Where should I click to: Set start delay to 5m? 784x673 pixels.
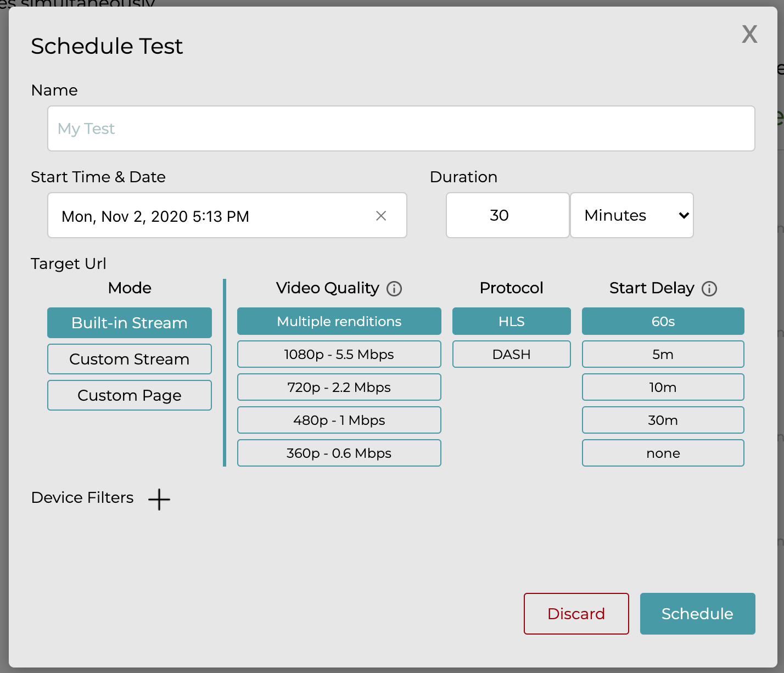(x=663, y=354)
